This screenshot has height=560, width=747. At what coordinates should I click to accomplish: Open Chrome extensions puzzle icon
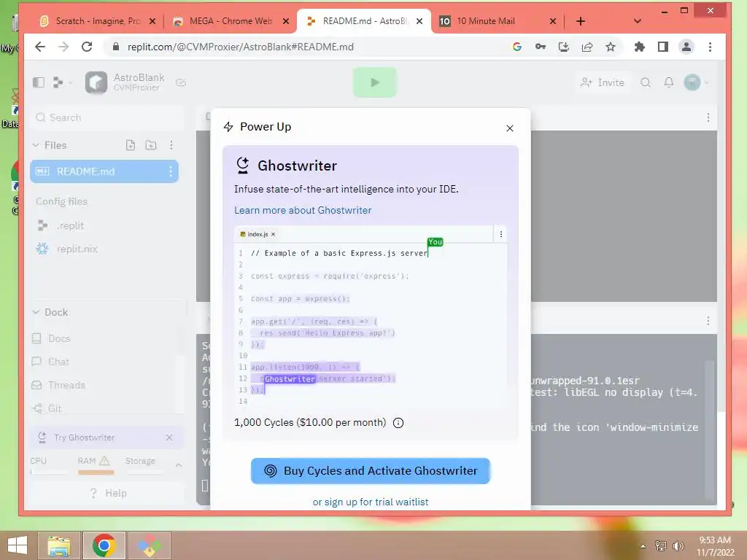(x=639, y=47)
